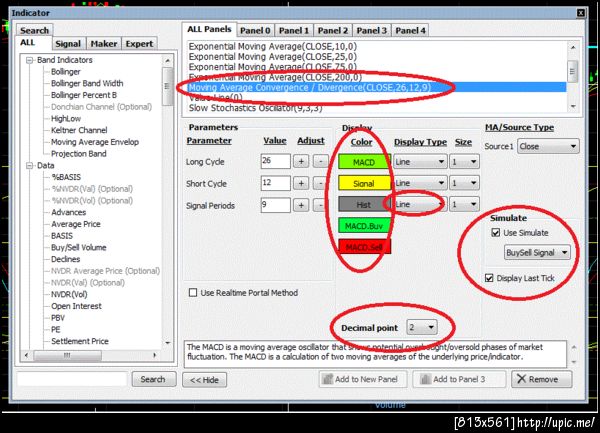
Task: Select Moving Average Convergence / Divergence entry
Action: click(x=377, y=87)
